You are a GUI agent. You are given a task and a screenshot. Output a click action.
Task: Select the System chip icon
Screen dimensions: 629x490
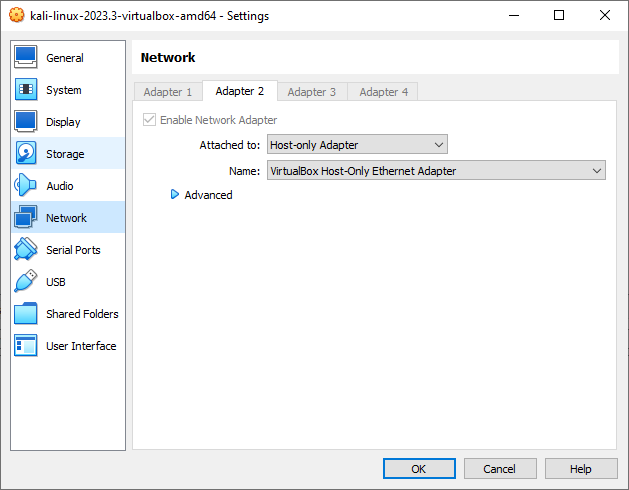(x=26, y=89)
